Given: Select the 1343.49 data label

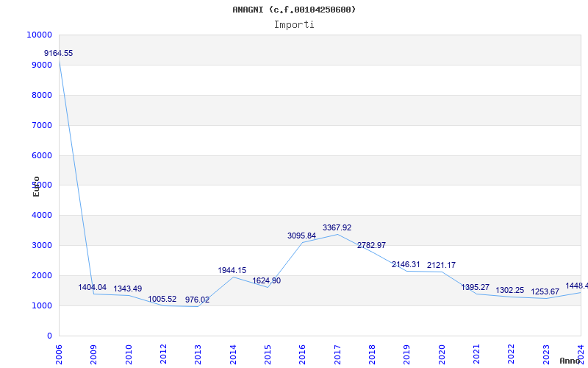Looking at the screenshot, I should click(127, 289).
